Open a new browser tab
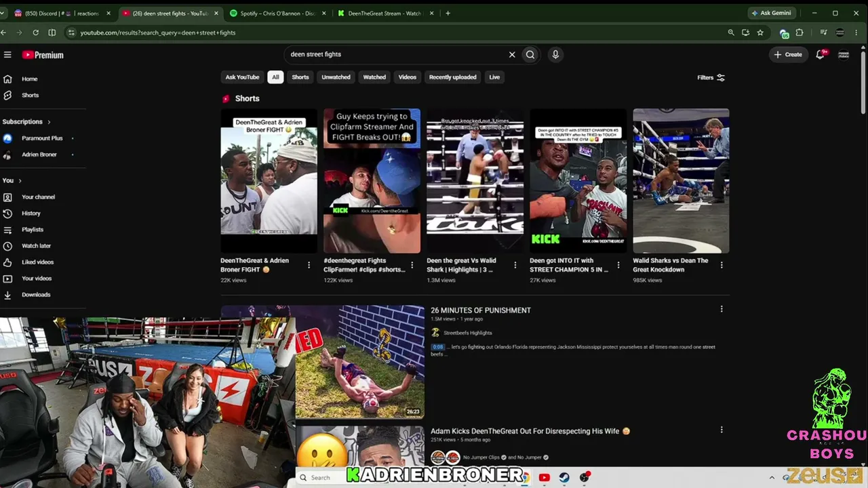The image size is (868, 488). pos(448,14)
